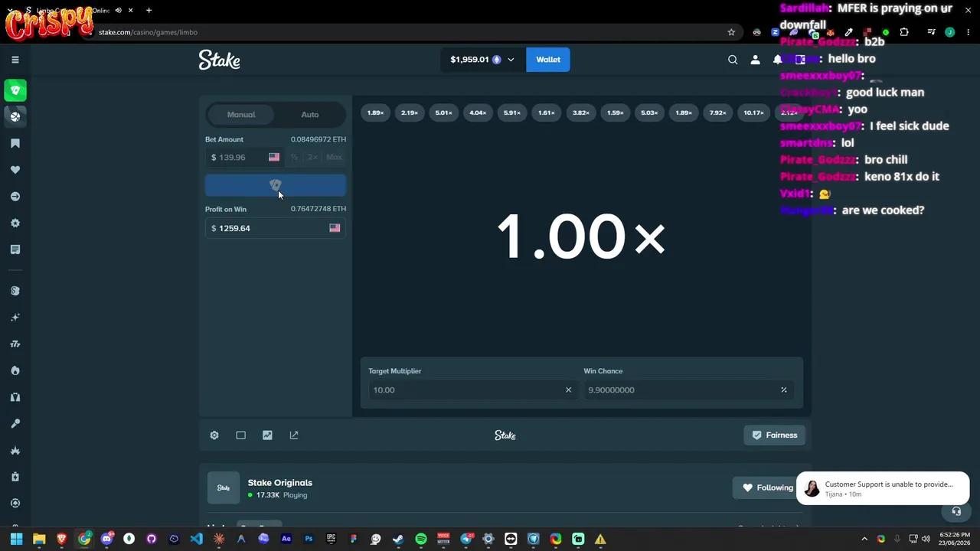Image resolution: width=980 pixels, height=551 pixels.
Task: Open the Stake sidebar hamburger menu
Action: tap(15, 60)
